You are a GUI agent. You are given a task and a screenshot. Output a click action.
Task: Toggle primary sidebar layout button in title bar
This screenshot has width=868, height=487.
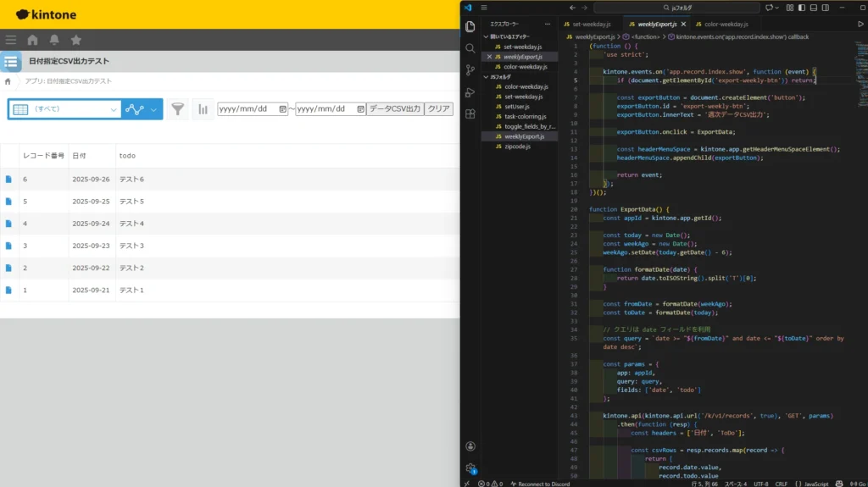[x=801, y=7]
